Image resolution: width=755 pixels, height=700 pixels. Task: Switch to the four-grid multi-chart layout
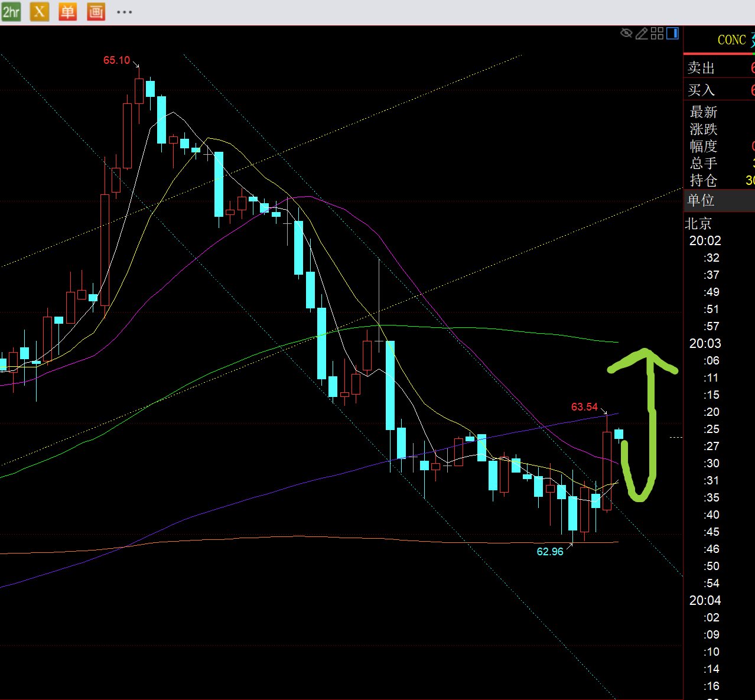point(657,33)
